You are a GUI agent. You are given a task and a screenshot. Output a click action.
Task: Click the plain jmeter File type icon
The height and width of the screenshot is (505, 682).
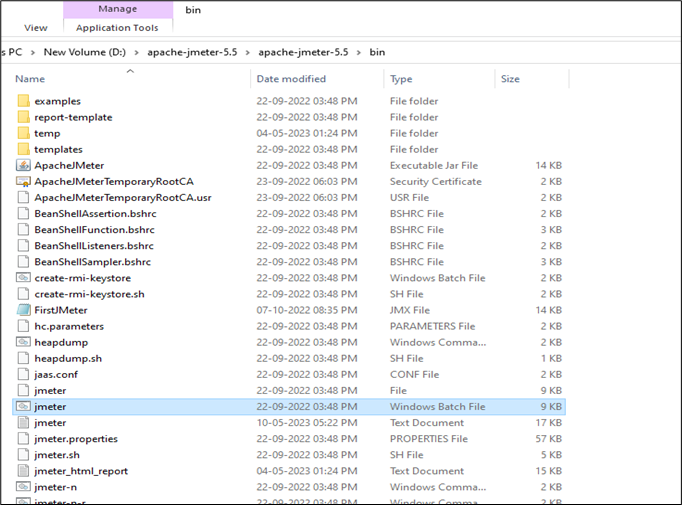pos(23,391)
